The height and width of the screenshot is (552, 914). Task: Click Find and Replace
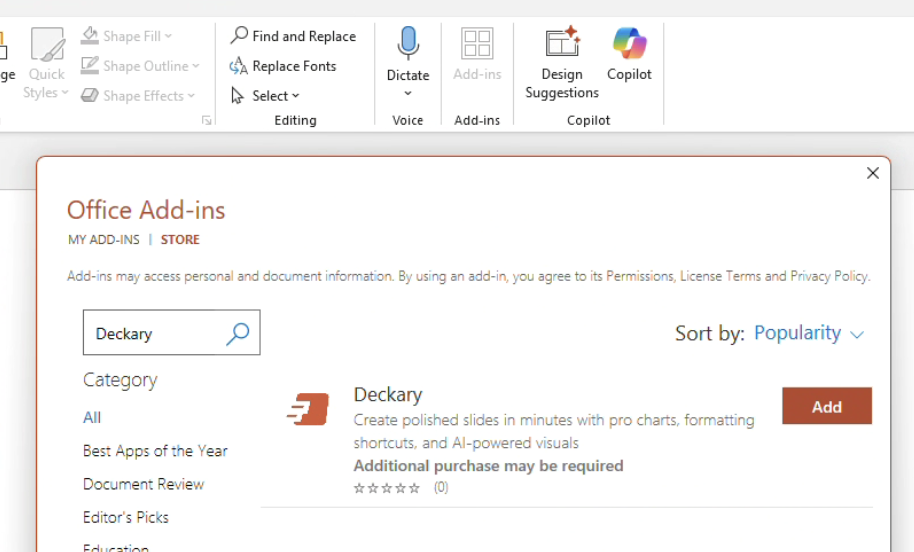pos(293,36)
